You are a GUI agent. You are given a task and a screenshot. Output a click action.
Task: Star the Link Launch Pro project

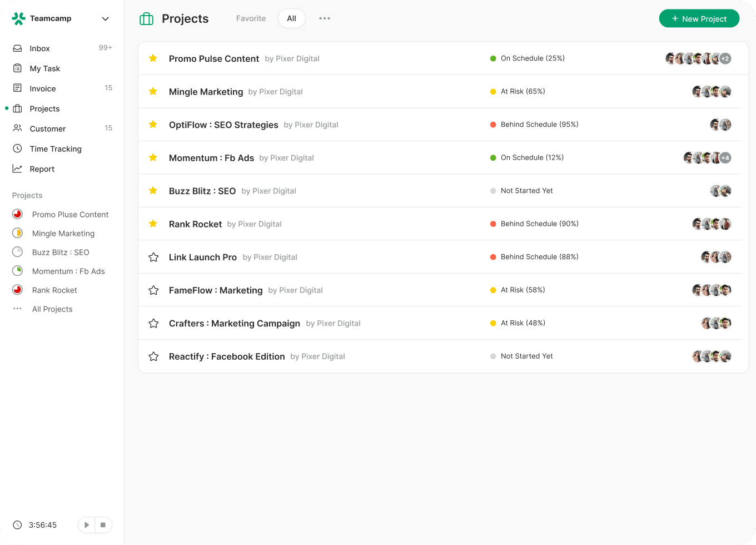(153, 257)
